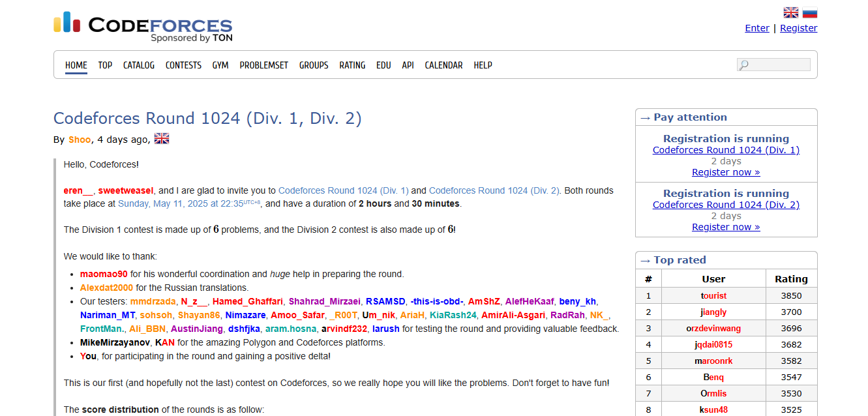Click the Top rated panel heading
Screen dimensions: 868x416
[680, 260]
